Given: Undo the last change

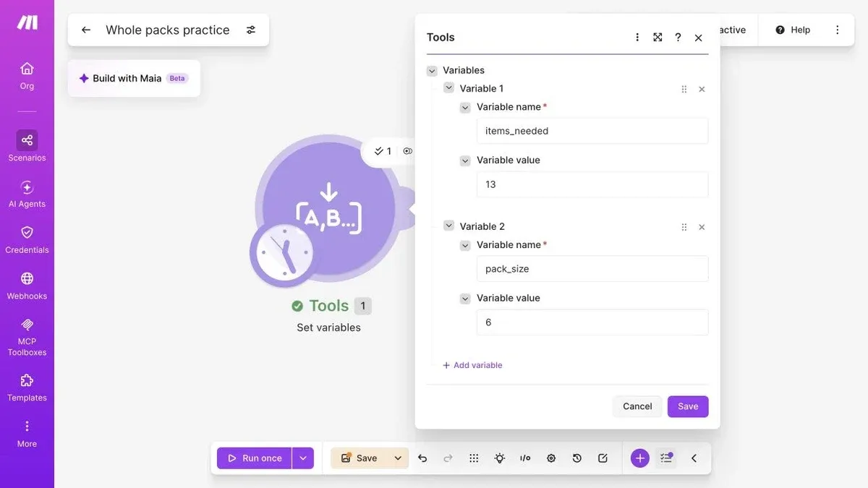Looking at the screenshot, I should click(422, 458).
